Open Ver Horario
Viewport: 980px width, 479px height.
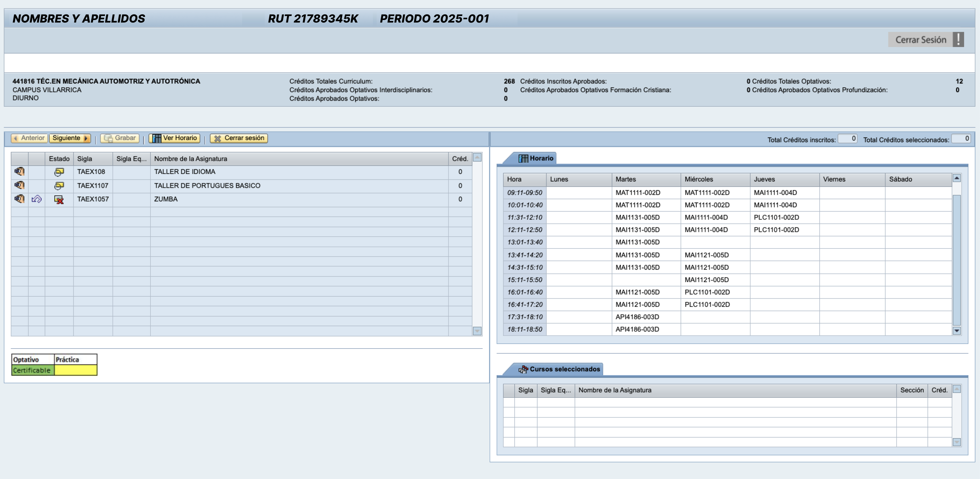[175, 138]
